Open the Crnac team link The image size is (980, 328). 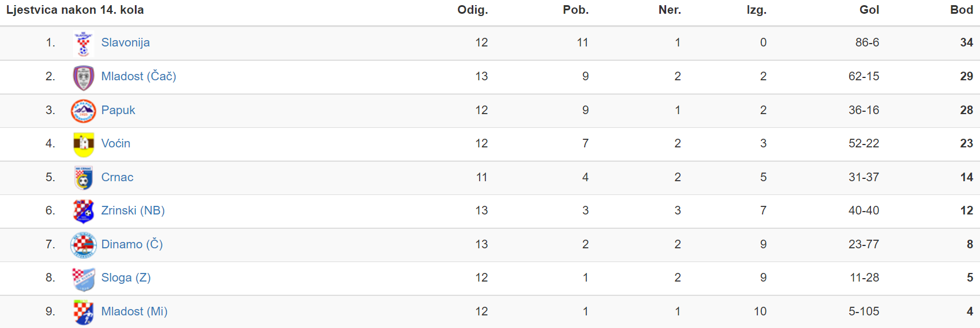118,177
